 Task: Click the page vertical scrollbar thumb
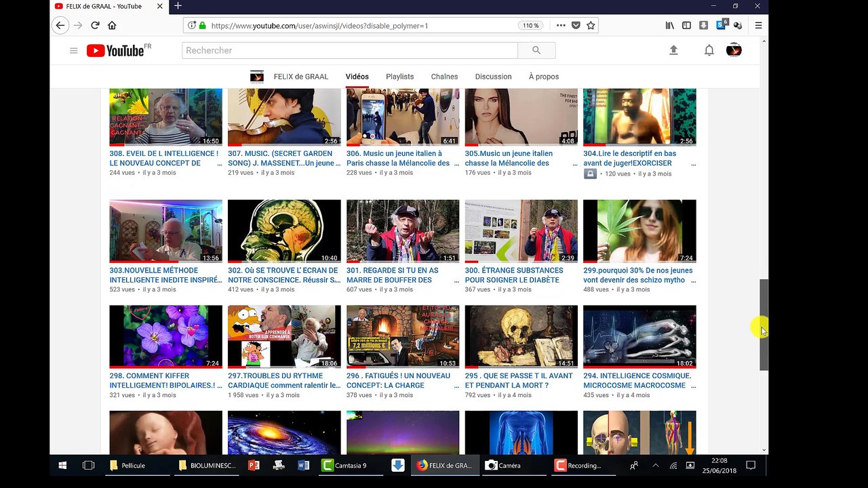tap(764, 324)
